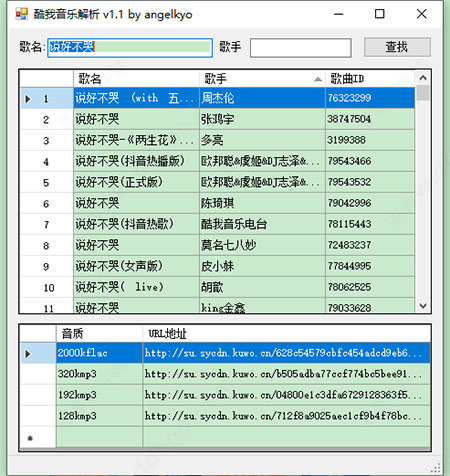Focus the 歌名 song name input field
Viewport: 450px width, 476px height.
pos(130,48)
